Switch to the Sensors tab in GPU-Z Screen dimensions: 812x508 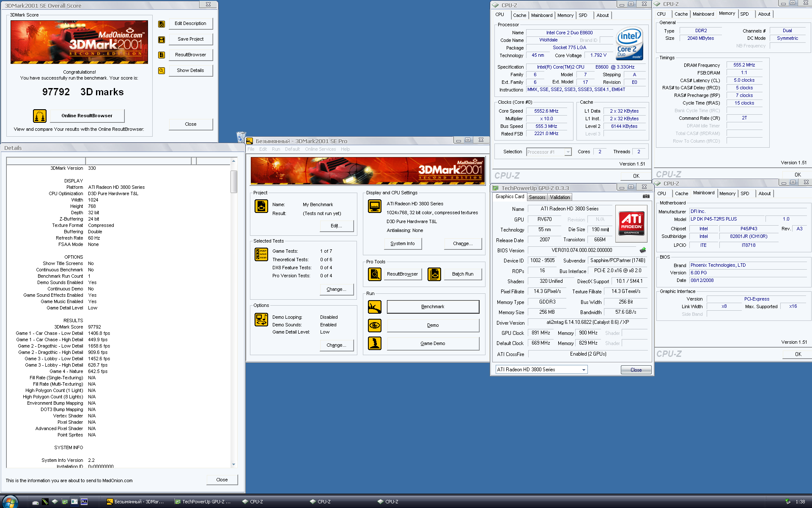click(537, 197)
